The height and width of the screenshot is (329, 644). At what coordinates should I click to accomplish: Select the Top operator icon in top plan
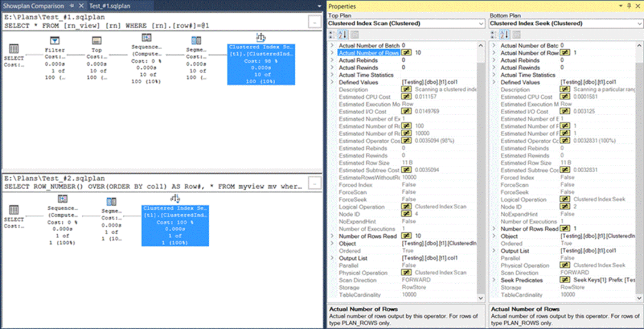pos(97,40)
